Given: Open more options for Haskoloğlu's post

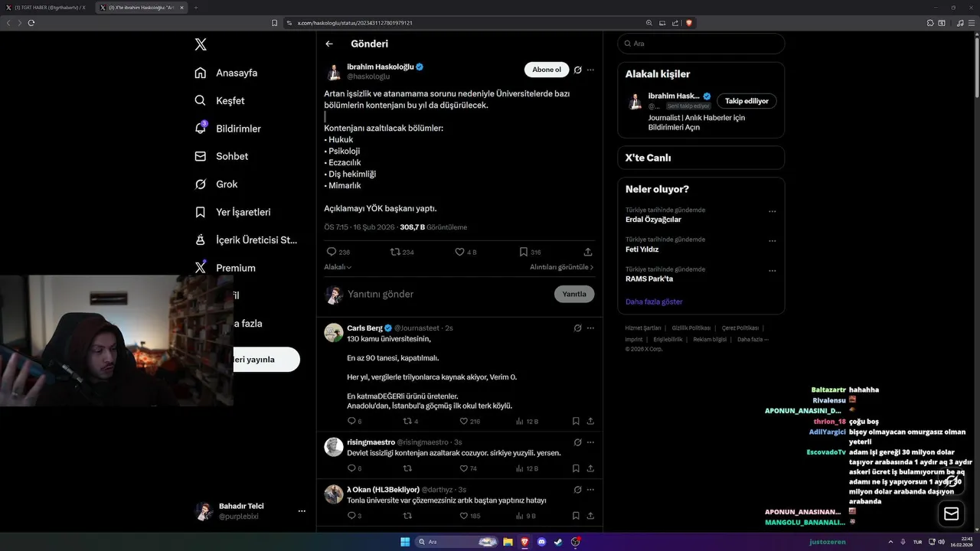Looking at the screenshot, I should coord(590,70).
